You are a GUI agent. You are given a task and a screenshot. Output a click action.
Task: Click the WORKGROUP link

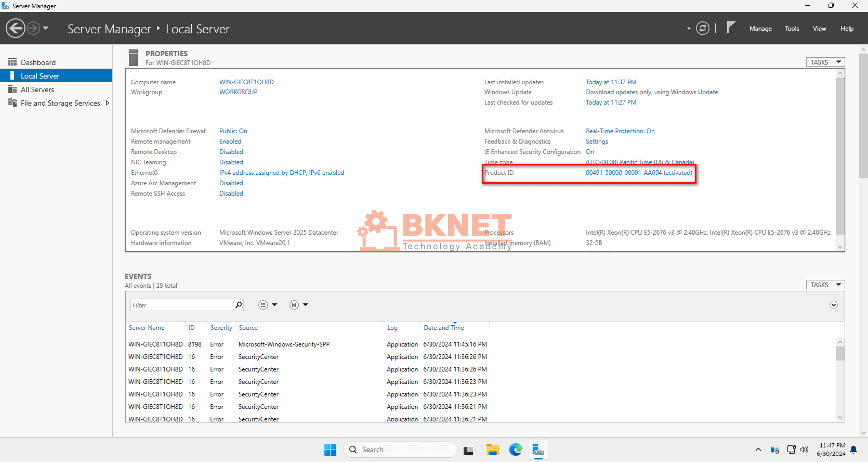click(239, 92)
